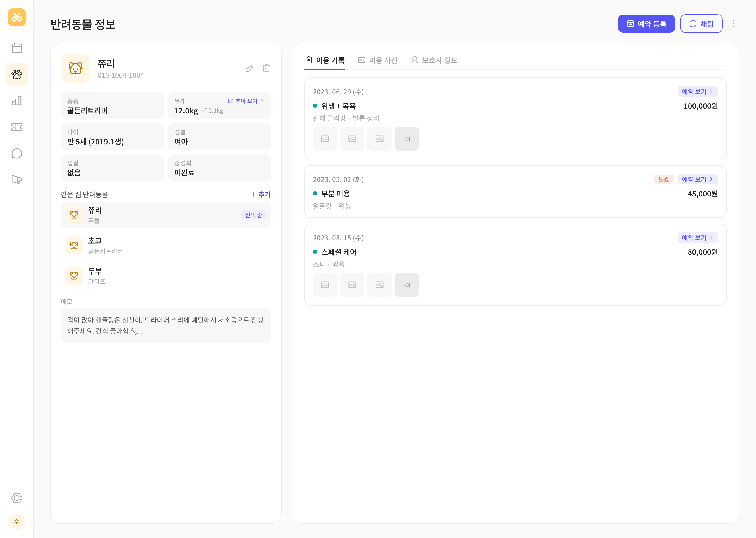Click 두부's dog avatar icon
The width and height of the screenshot is (756, 538).
(74, 276)
